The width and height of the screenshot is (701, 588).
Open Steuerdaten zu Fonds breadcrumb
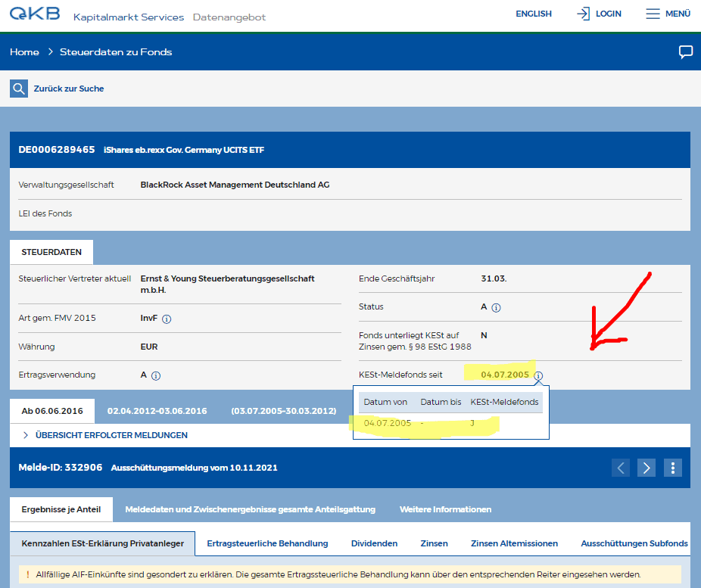(x=116, y=51)
